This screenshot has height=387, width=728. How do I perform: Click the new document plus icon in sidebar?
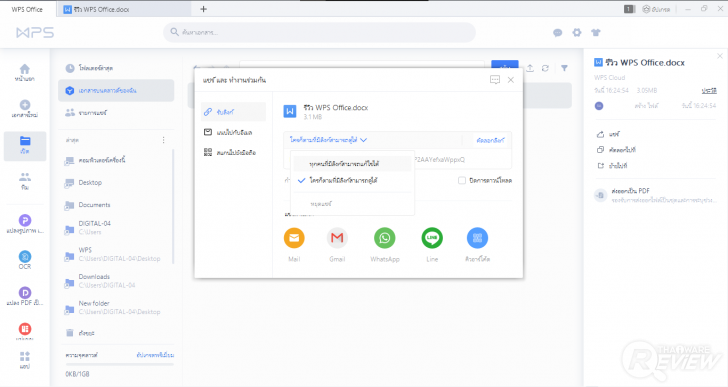25,105
